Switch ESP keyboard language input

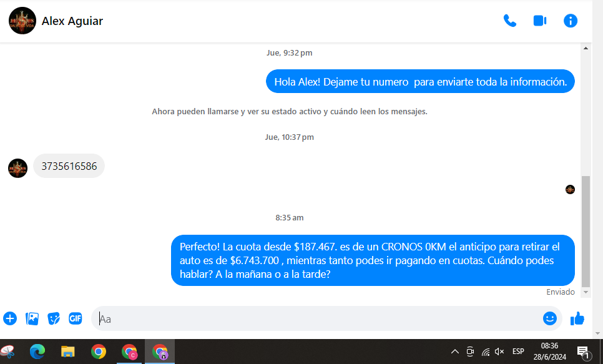tap(518, 352)
